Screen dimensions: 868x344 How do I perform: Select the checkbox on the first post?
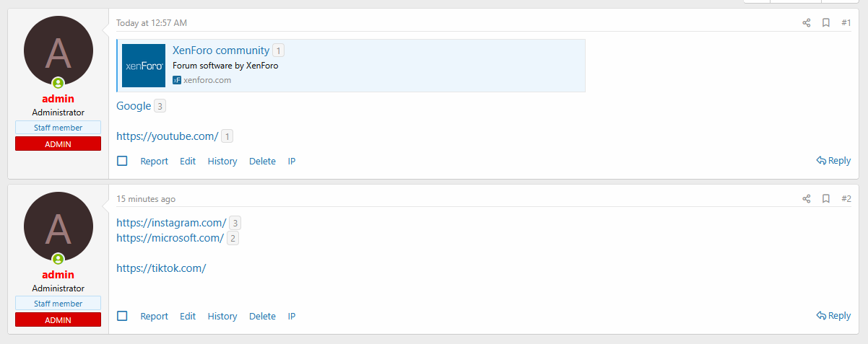click(x=122, y=161)
